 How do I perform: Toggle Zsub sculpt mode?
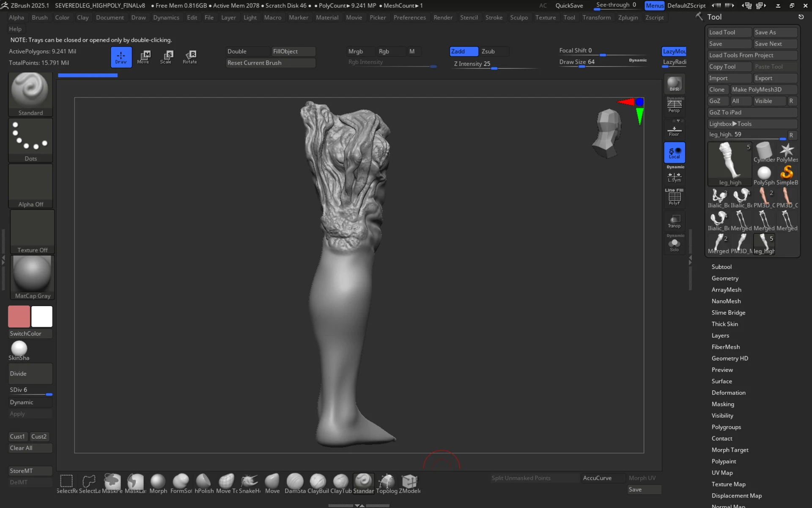tap(493, 51)
